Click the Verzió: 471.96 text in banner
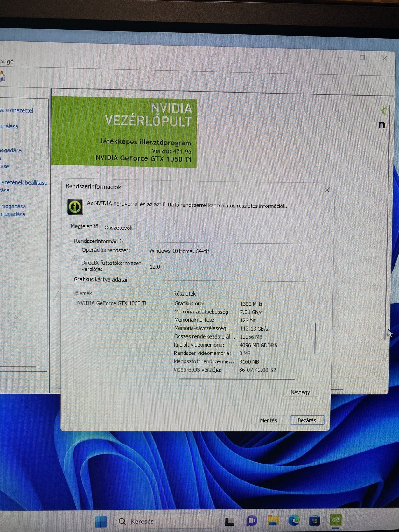The height and width of the screenshot is (532, 399). 171,151
